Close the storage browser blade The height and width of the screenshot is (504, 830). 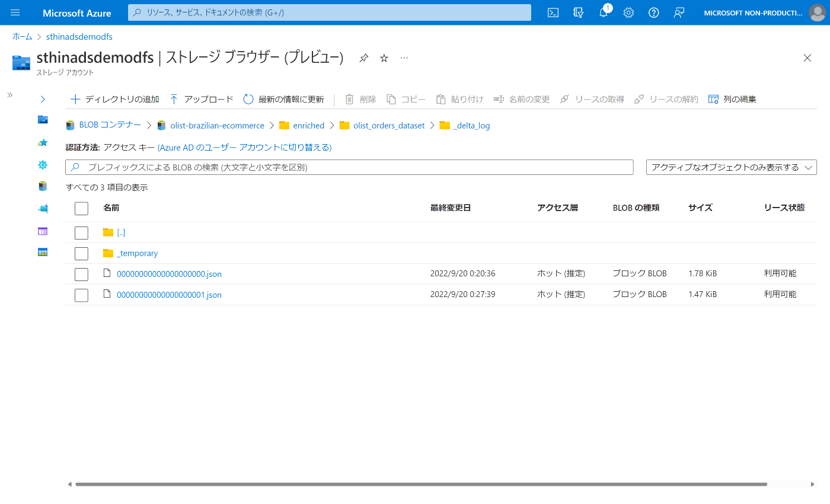(x=807, y=58)
